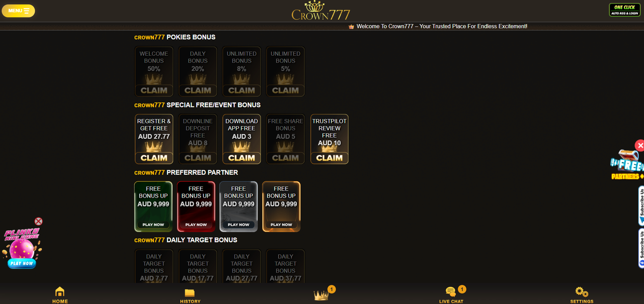The image size is (644, 304).
Task: Click the Welcome To Crown777 marquee text
Action: [x=442, y=26]
